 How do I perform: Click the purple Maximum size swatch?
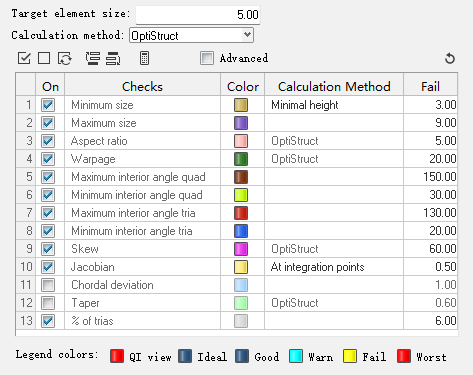click(x=241, y=123)
